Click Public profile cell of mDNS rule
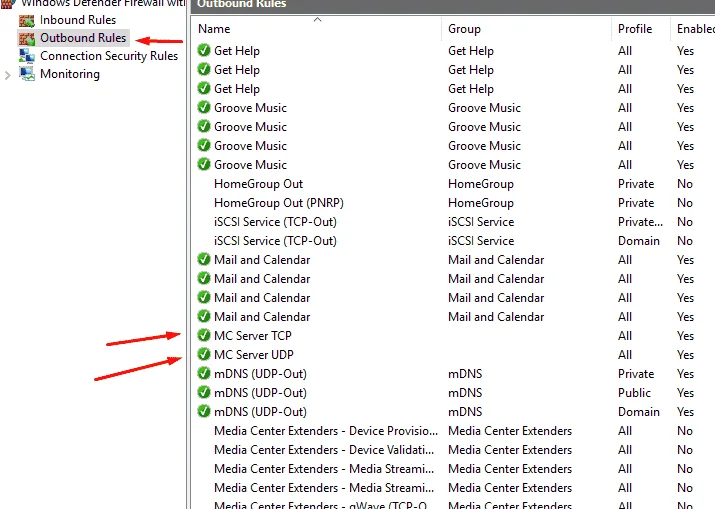The image size is (715, 509). [634, 393]
